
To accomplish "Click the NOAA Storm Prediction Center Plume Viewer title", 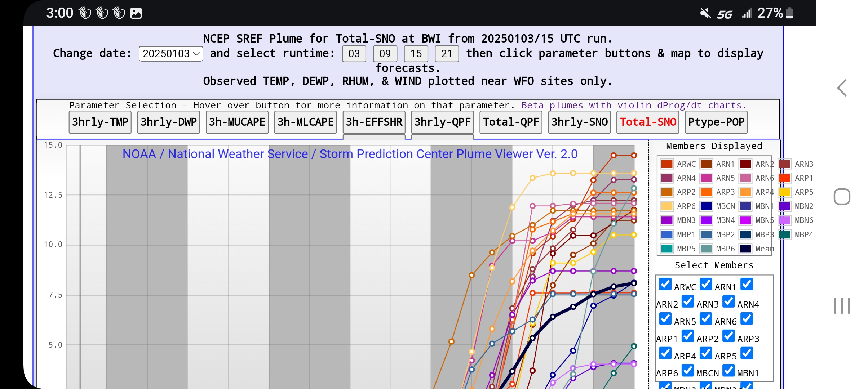I will pyautogui.click(x=350, y=154).
